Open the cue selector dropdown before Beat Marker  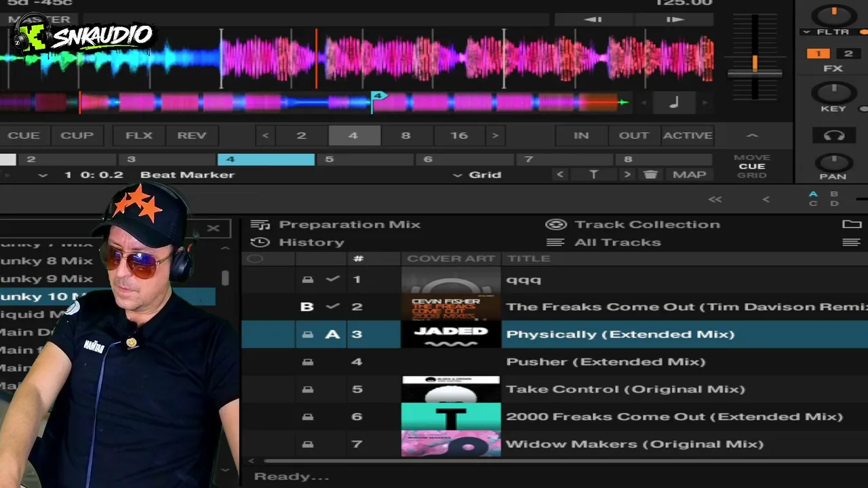[x=43, y=175]
